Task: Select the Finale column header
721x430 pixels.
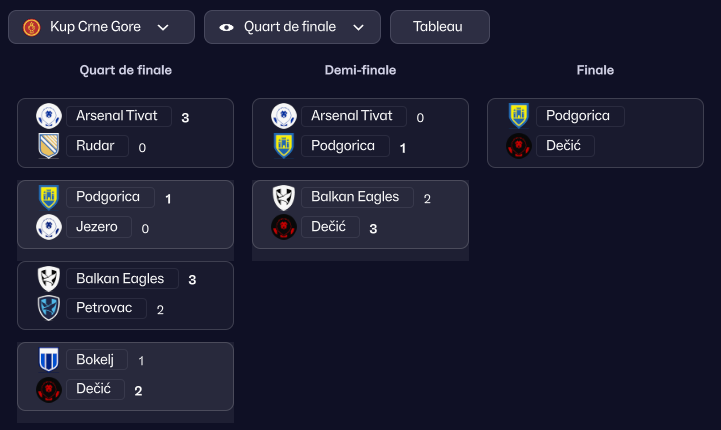Action: point(595,71)
